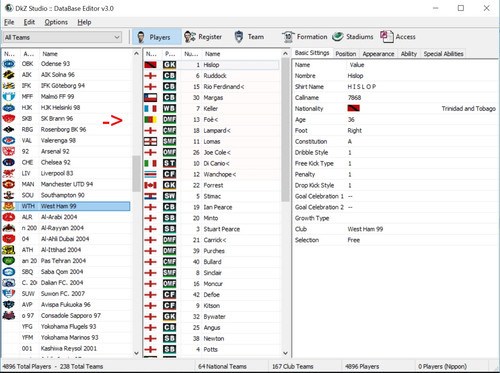Click the player list scrollbar up arrow
This screenshot has width=500, height=373.
(285, 54)
